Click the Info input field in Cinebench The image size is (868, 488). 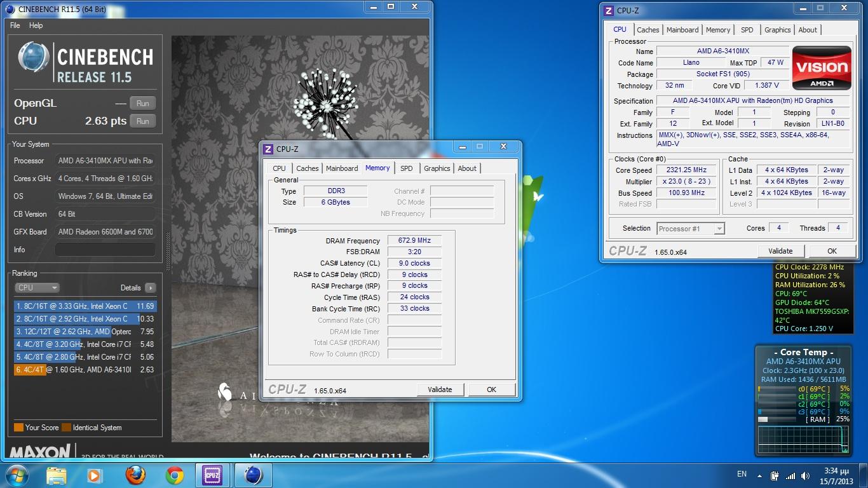point(105,250)
